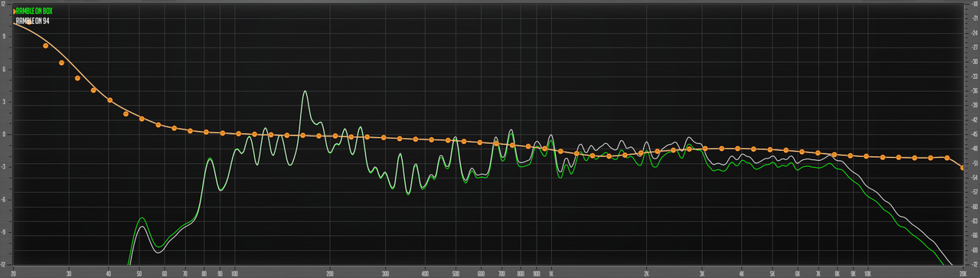Click the 20K frequency axis label
Screen dimensions: 980x278
pos(962,273)
